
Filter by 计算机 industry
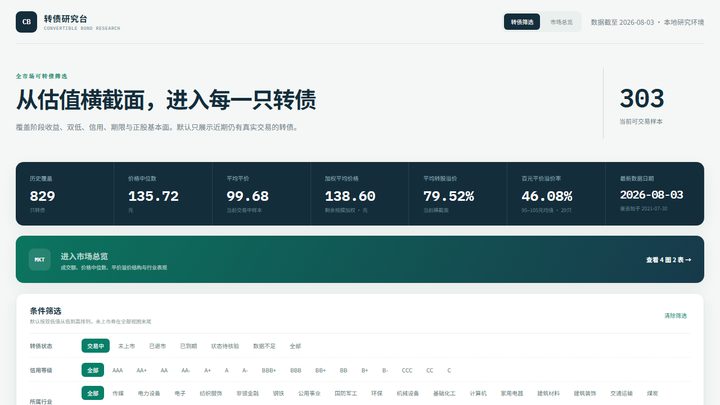[478, 394]
